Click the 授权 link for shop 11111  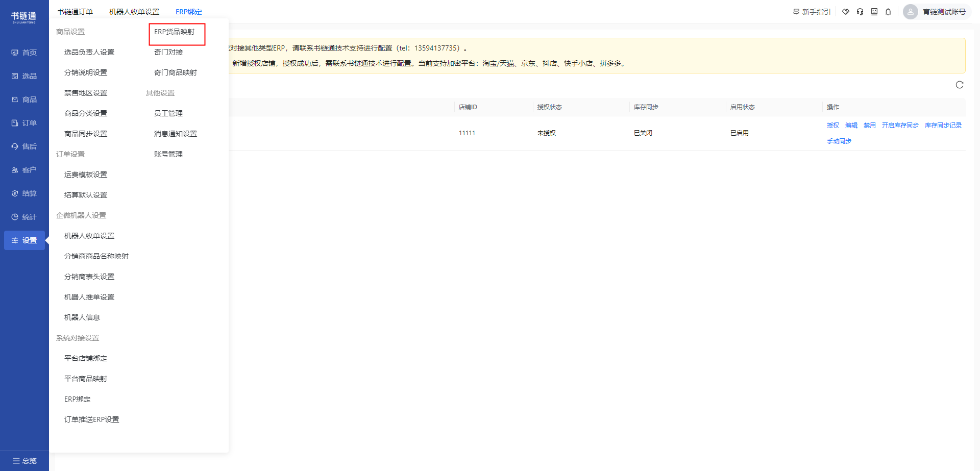click(833, 126)
